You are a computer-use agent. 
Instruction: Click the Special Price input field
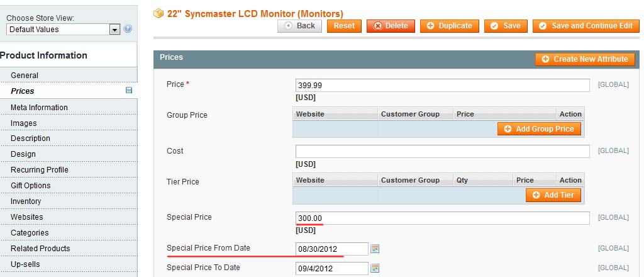[x=442, y=218]
